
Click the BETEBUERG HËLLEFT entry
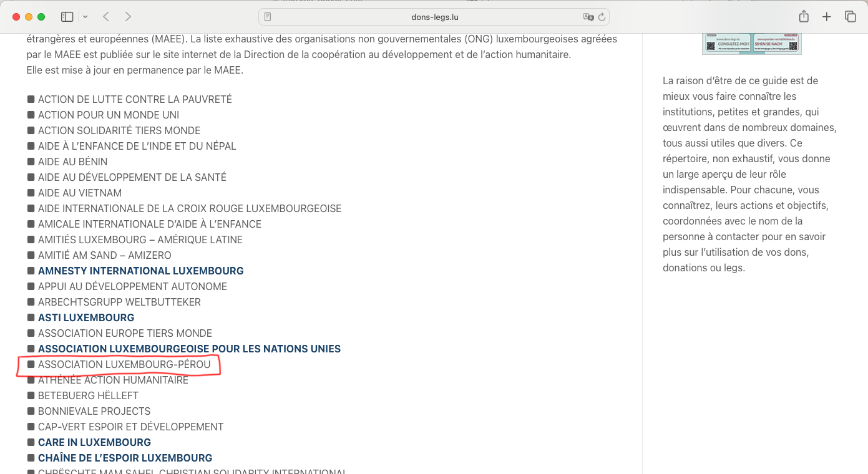point(88,395)
